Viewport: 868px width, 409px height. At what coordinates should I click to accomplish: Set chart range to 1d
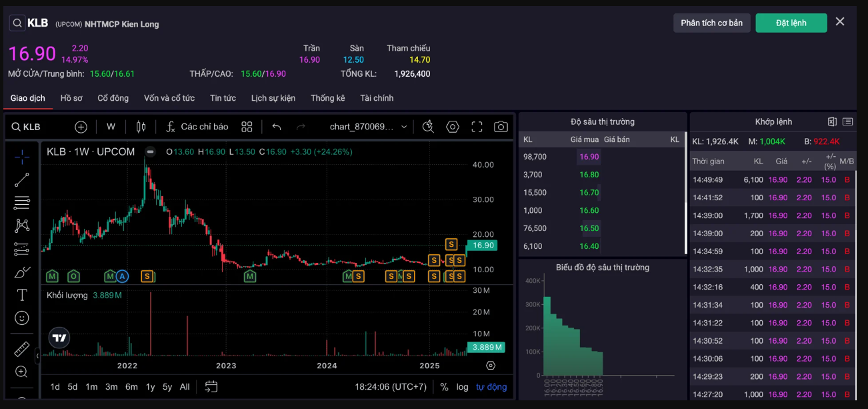[55, 387]
